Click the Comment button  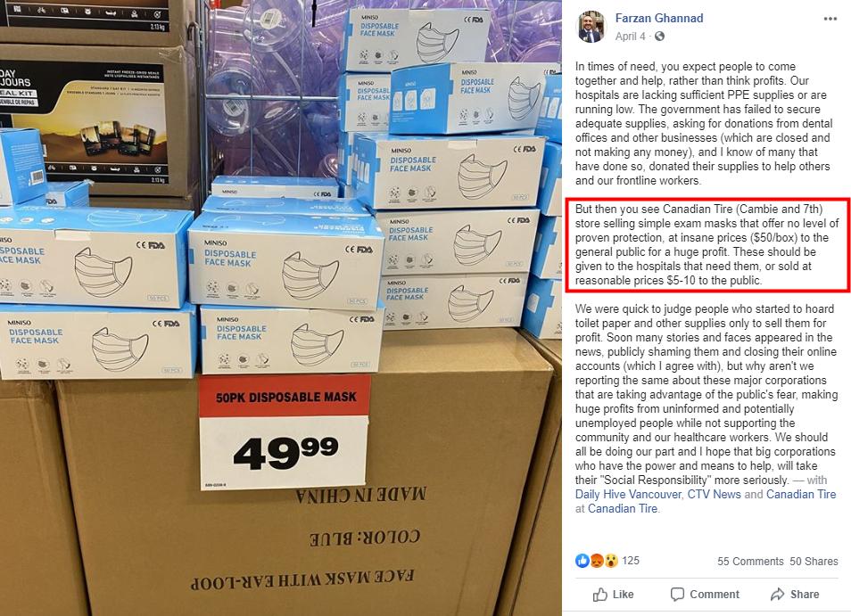(x=705, y=595)
